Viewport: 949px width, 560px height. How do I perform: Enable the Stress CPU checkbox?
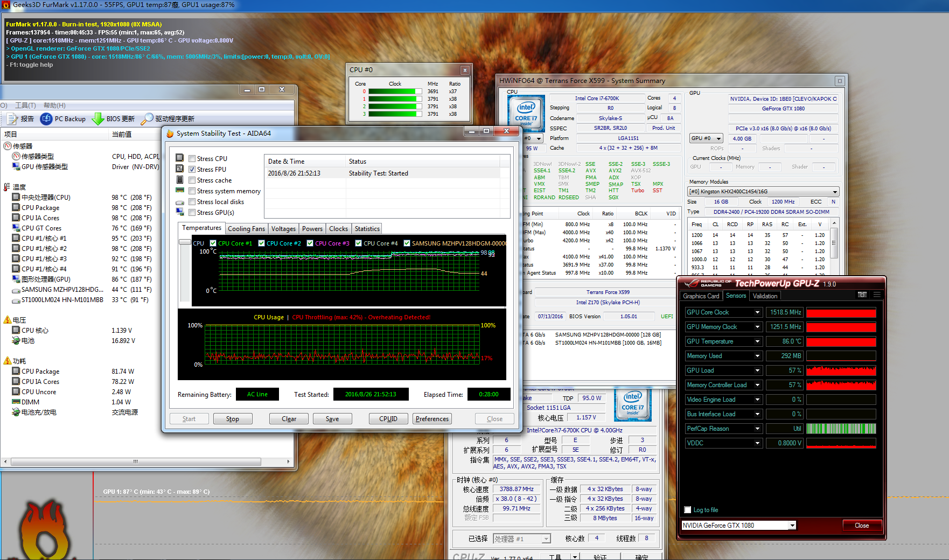[192, 158]
